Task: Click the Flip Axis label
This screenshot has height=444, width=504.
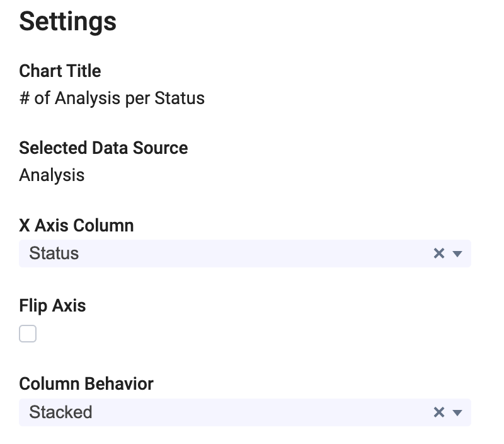Action: tap(52, 306)
